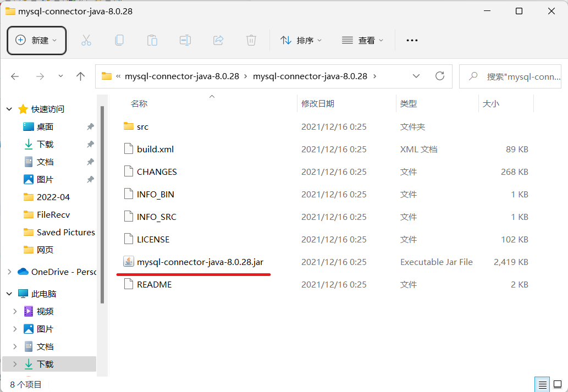Open recent locations dropdown chevron
568x392 pixels.
[x=60, y=76]
